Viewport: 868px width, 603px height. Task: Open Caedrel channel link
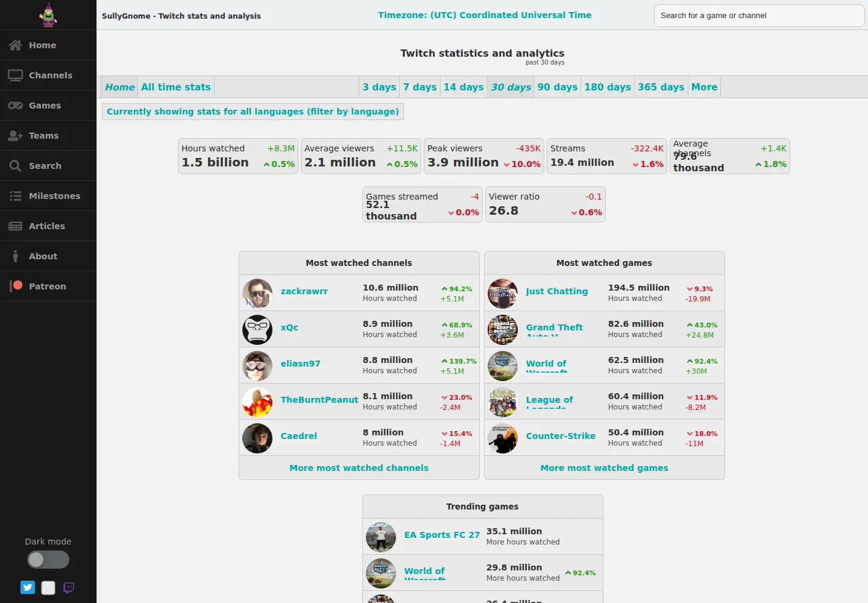tap(298, 436)
